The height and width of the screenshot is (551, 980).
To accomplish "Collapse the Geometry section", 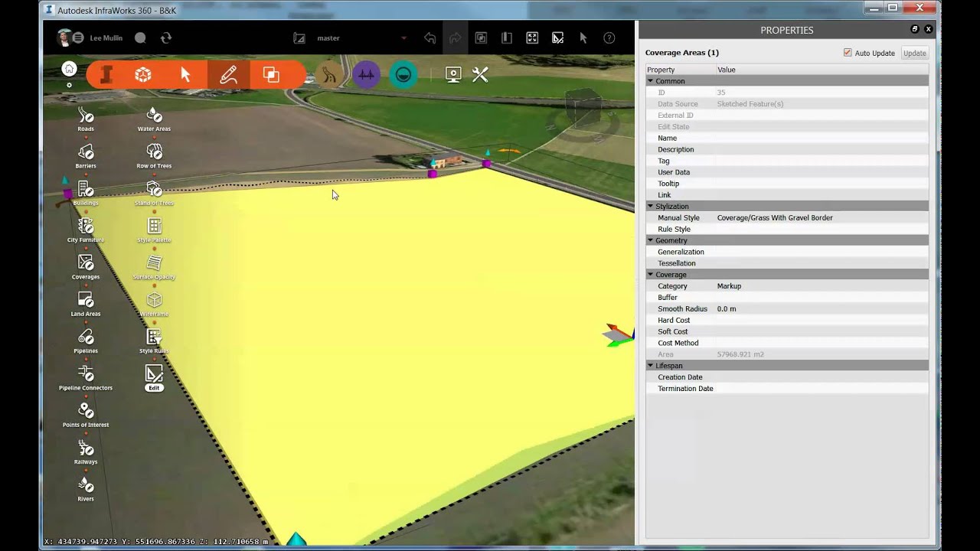I will 651,240.
